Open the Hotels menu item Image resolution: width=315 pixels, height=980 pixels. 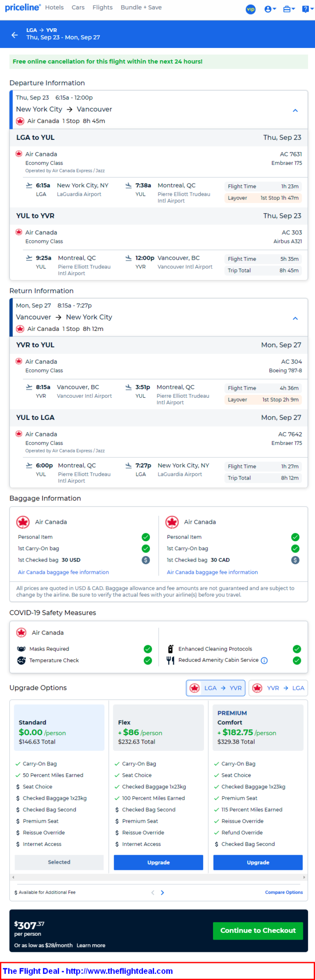(55, 8)
